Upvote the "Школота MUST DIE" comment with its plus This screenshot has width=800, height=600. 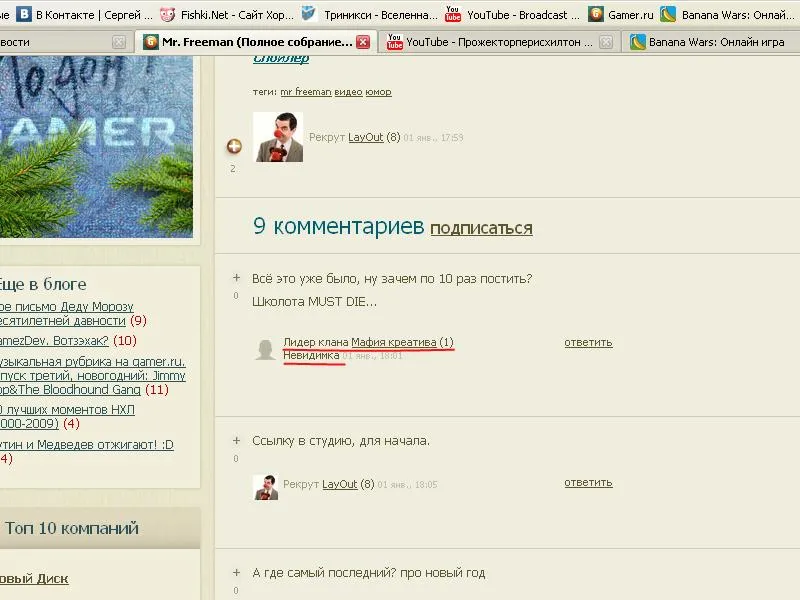[236, 278]
